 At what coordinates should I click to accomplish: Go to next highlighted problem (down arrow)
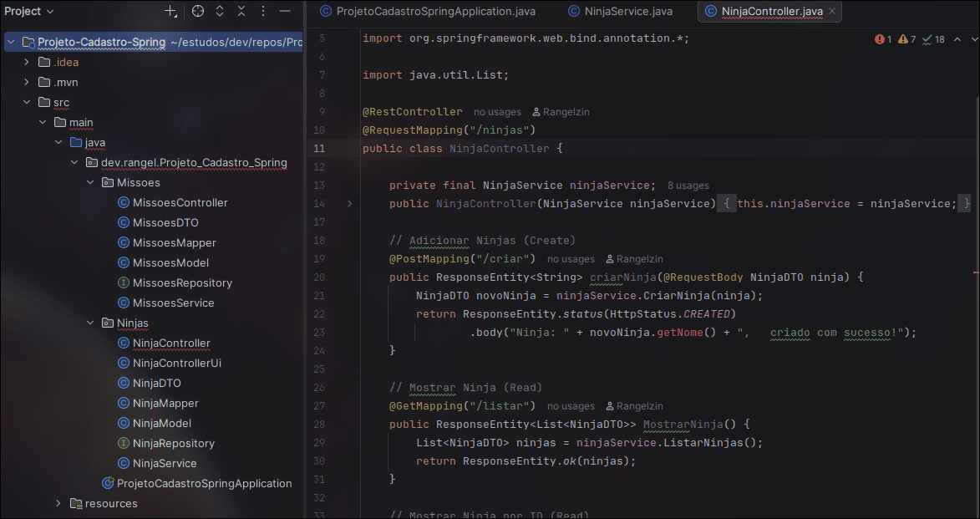[x=974, y=39]
